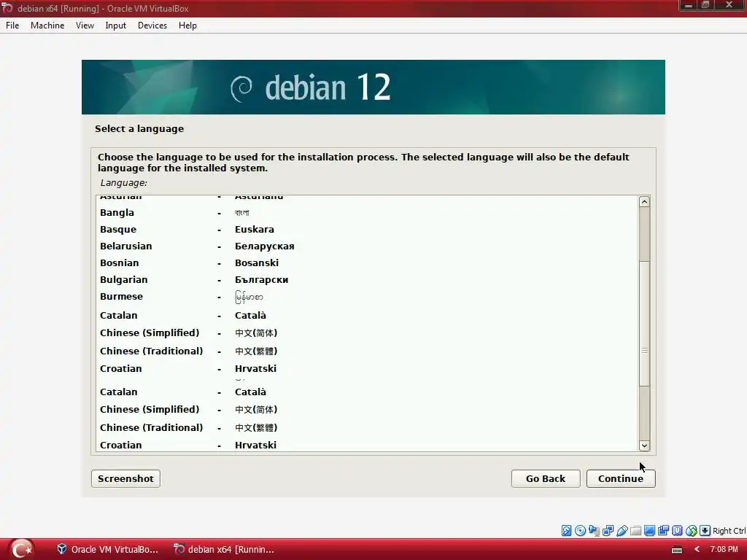The width and height of the screenshot is (747, 560).
Task: Open the shared folders indicator
Action: point(635,531)
